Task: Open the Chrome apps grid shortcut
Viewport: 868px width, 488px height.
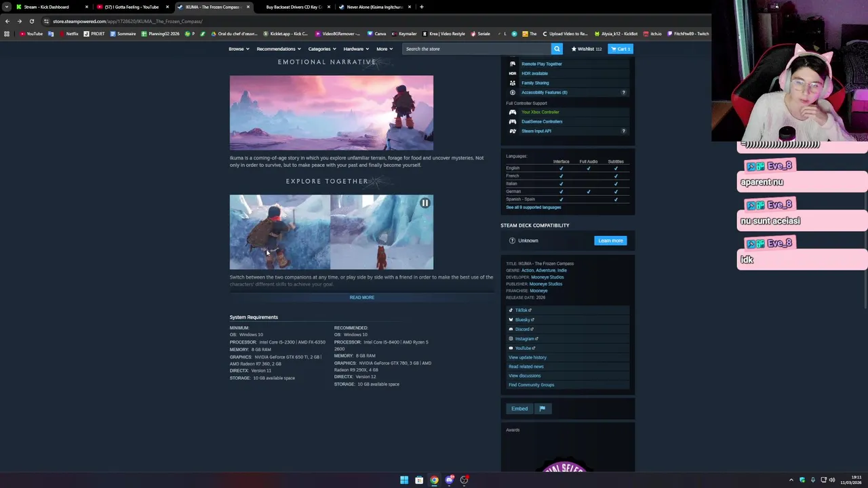Action: pos(7,34)
